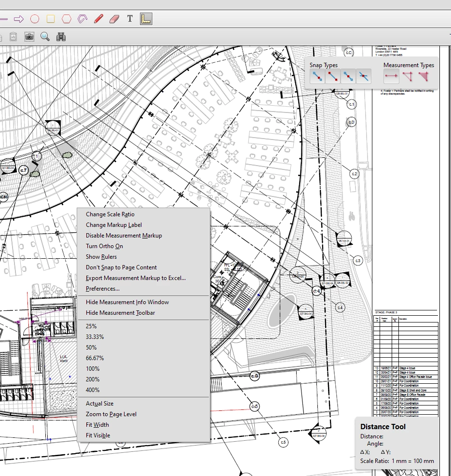Select the red Polygon markup tool

(x=67, y=19)
